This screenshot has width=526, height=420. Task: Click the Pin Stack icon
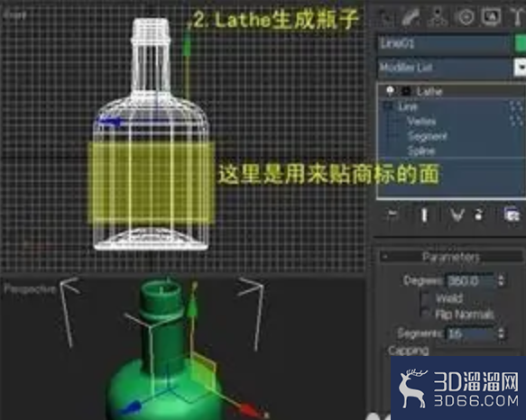point(392,215)
